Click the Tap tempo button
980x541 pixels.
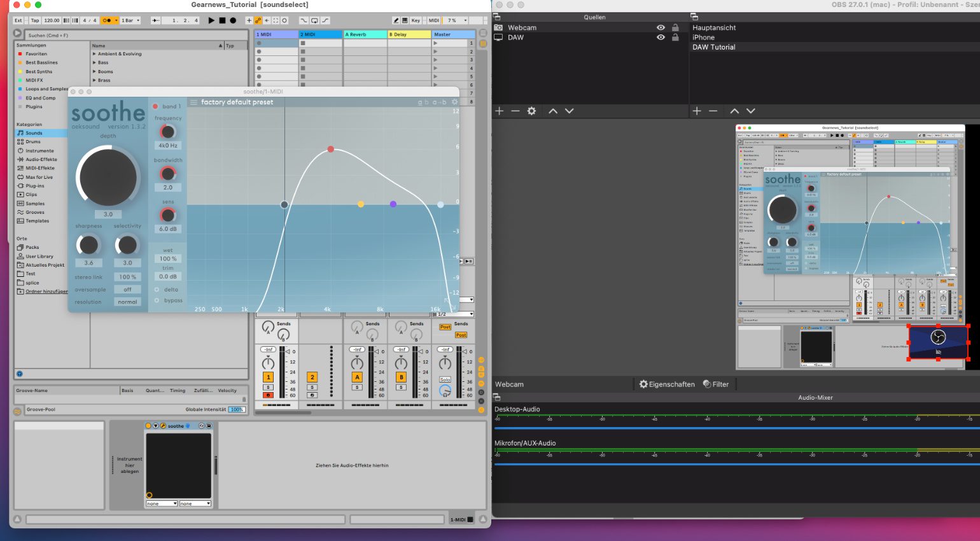34,20
